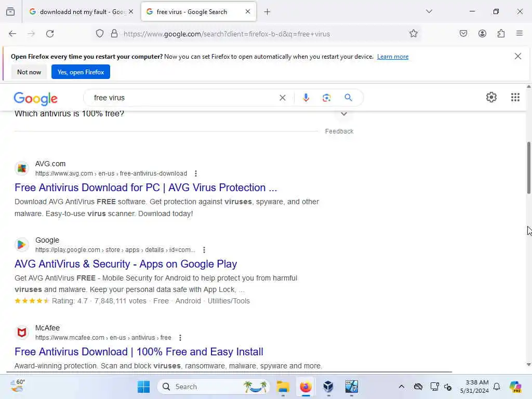Go back to previous page
Image resolution: width=532 pixels, height=399 pixels.
tap(12, 34)
